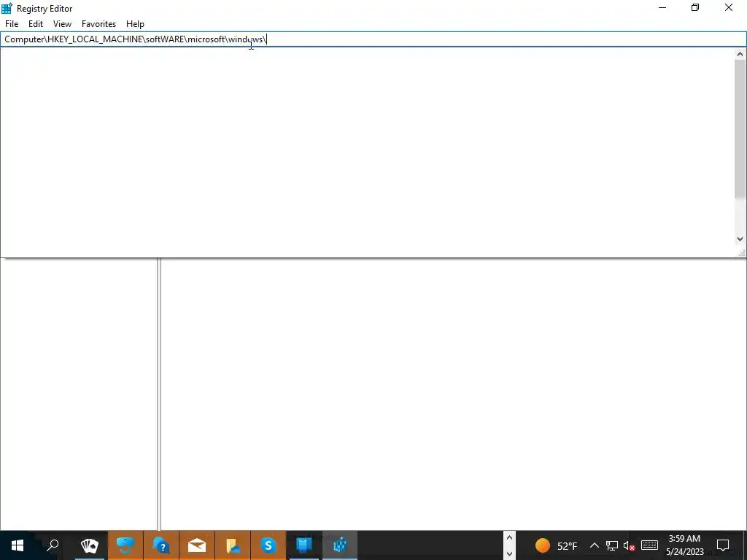Open the network status tray icon
Screen dimensions: 747x560
coord(612,545)
